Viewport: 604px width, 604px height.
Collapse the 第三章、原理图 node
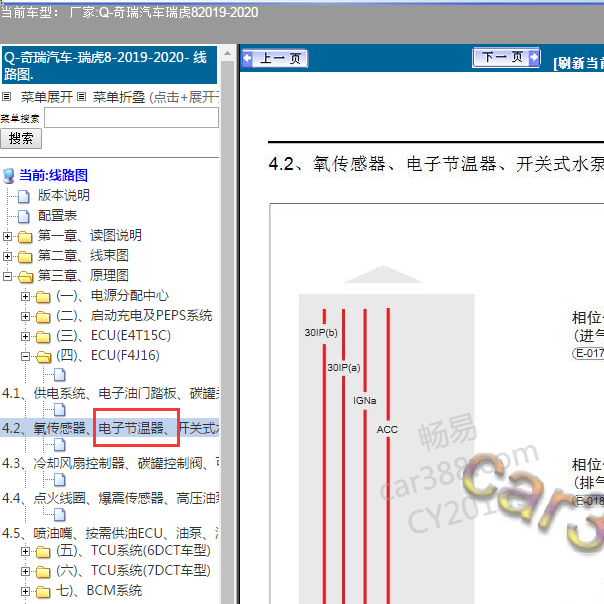[x=7, y=276]
